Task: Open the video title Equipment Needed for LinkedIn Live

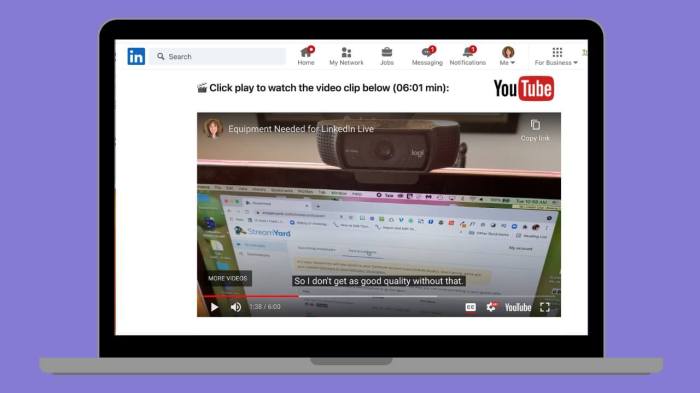Action: point(301,129)
